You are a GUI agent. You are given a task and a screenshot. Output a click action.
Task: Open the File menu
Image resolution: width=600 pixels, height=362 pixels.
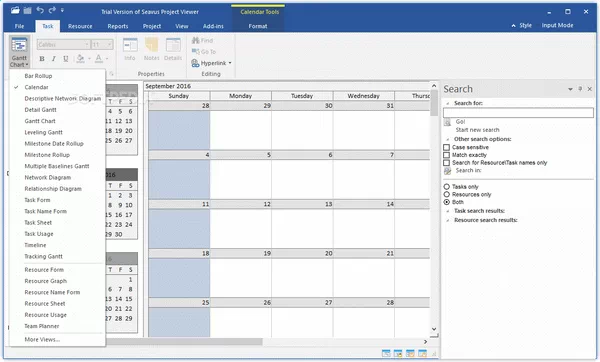19,26
